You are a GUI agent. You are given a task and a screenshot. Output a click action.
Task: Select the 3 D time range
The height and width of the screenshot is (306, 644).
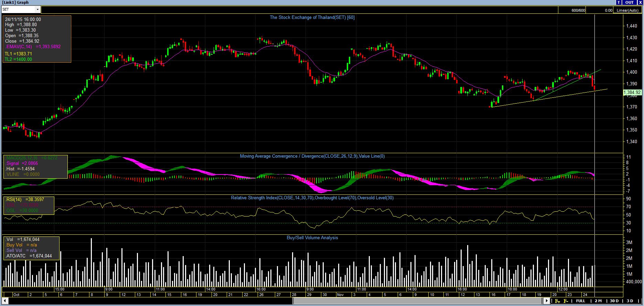(630, 301)
